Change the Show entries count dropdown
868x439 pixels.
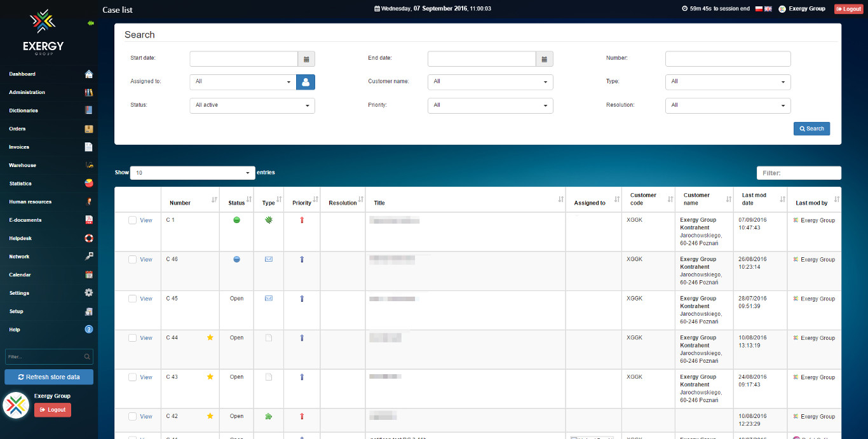(193, 173)
